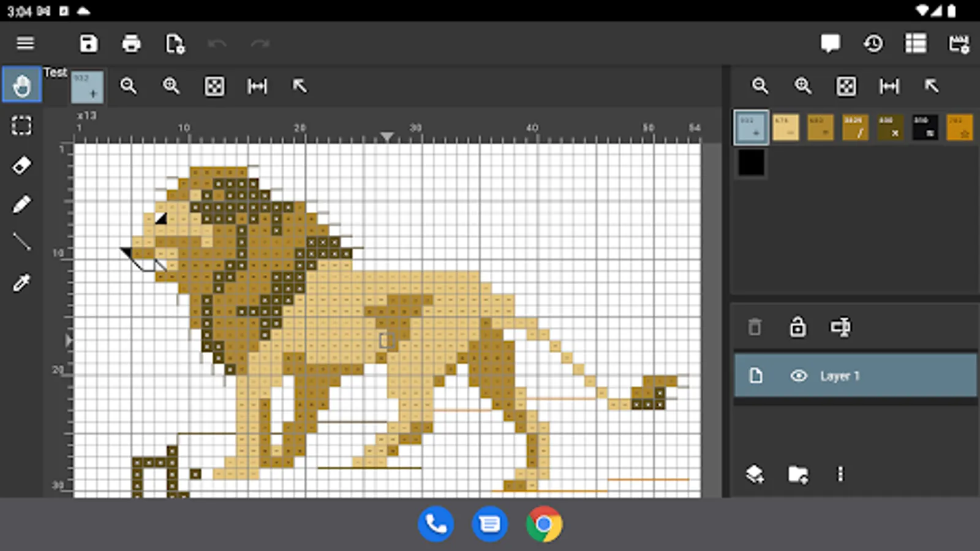This screenshot has height=551, width=980.
Task: Select the hand pan tool
Action: point(21,85)
